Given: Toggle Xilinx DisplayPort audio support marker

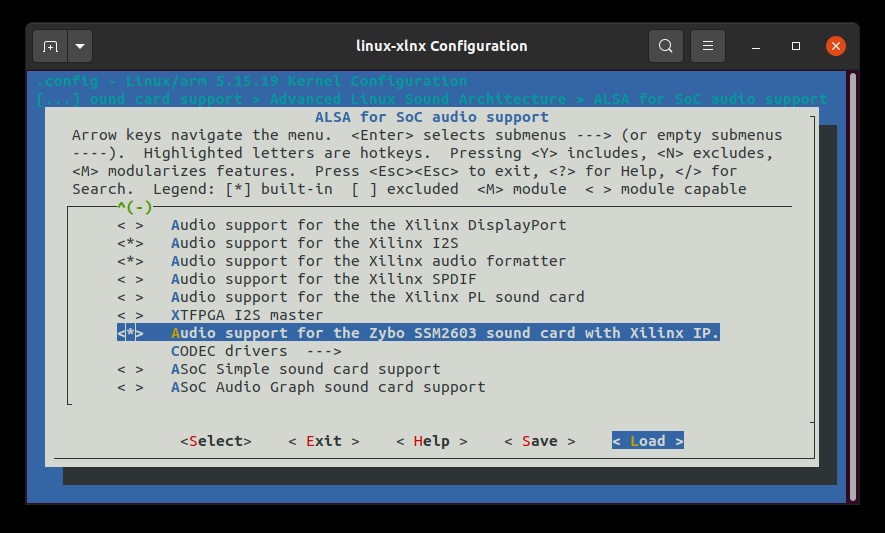Looking at the screenshot, I should 130,225.
